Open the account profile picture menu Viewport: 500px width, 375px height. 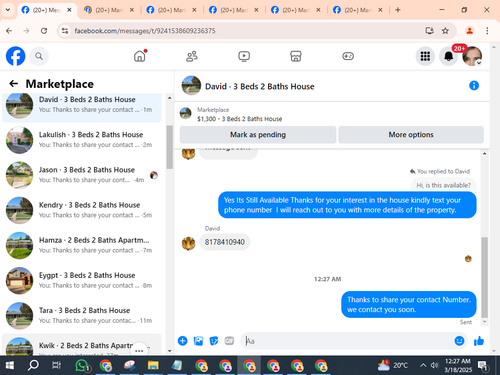coord(472,56)
